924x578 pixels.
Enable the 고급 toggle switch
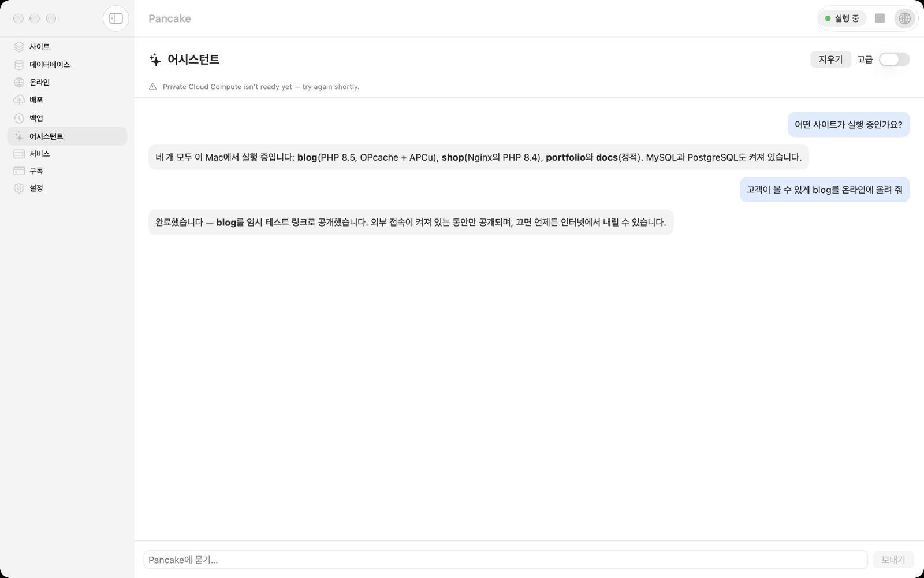click(894, 60)
